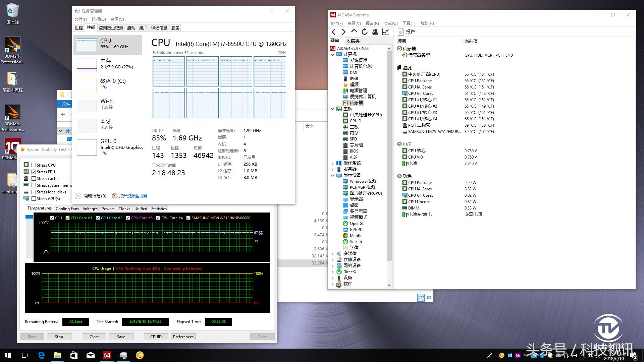Switch to the Statistics tab
644x362 pixels.
159,208
